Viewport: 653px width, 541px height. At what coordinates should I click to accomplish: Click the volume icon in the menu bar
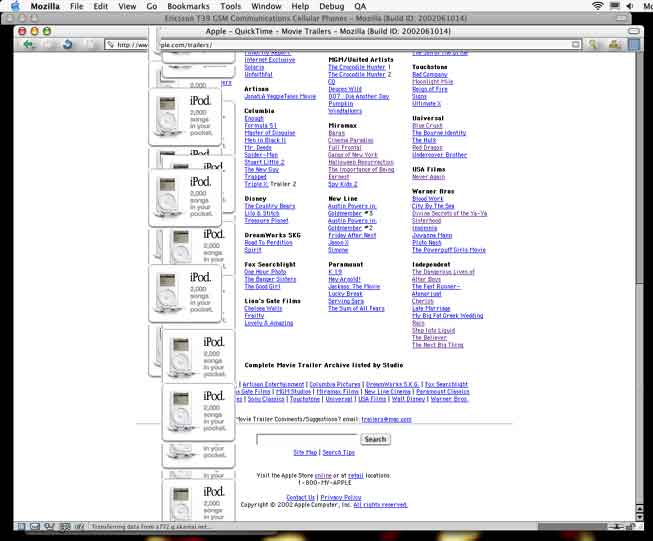coord(630,5)
